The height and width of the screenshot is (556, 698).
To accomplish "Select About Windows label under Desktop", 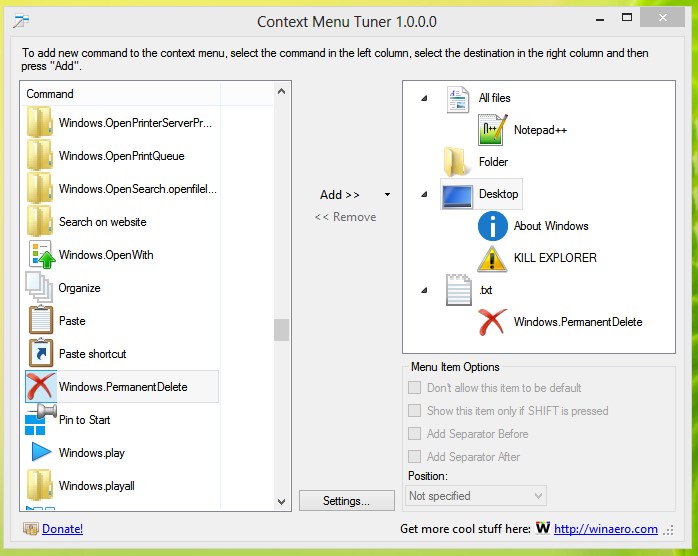I will (x=551, y=226).
